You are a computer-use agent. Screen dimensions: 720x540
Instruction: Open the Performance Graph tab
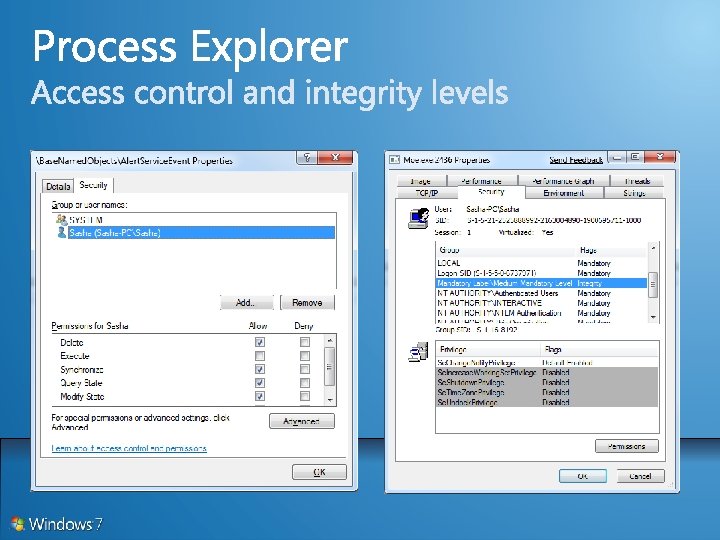[x=563, y=181]
